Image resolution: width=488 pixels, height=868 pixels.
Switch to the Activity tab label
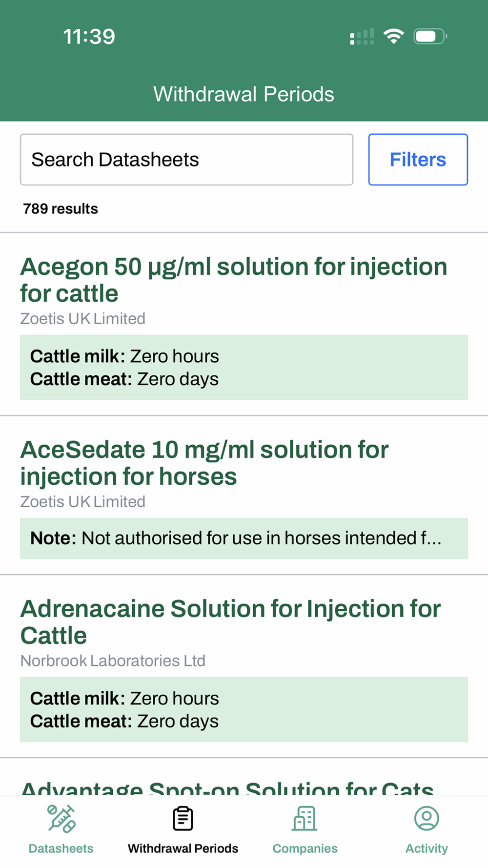coord(427,848)
